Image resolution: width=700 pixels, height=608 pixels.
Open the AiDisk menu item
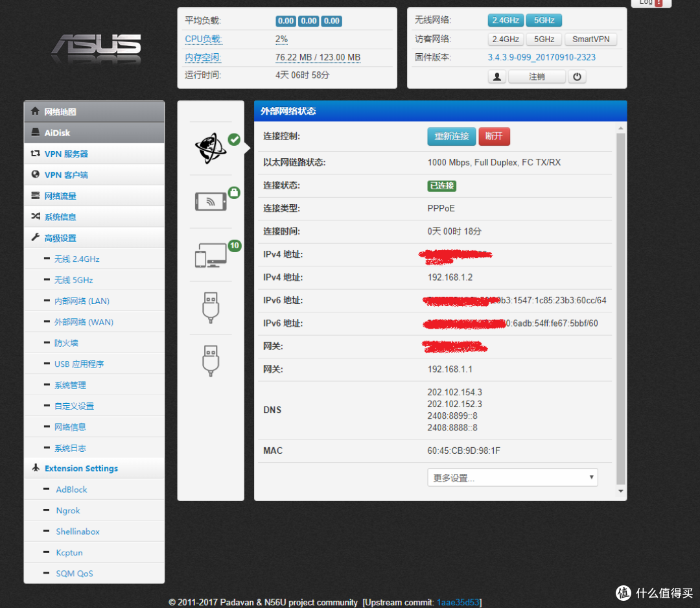pos(94,133)
